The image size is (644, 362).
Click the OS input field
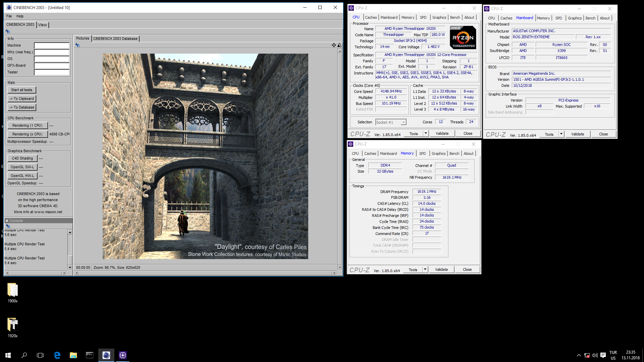point(52,59)
